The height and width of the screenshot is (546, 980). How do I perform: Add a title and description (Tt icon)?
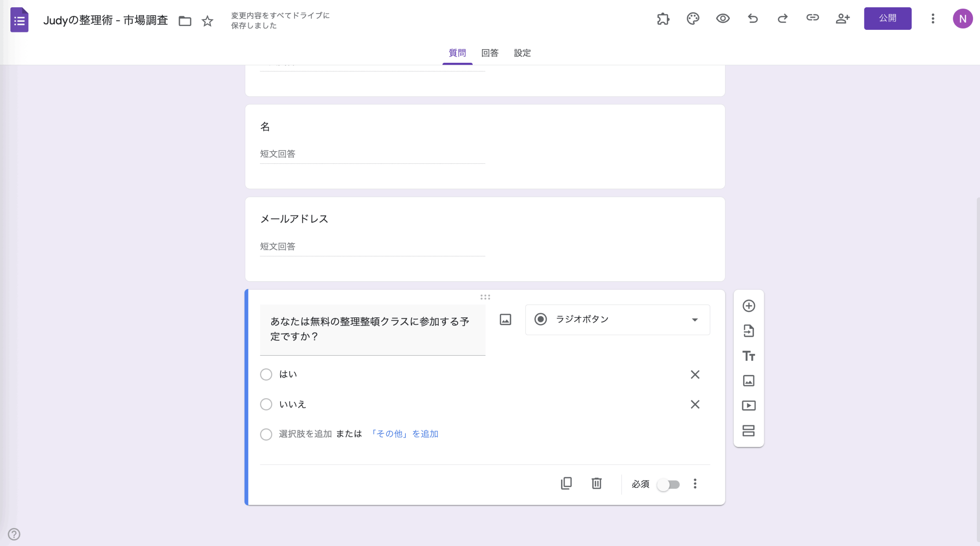[749, 356]
